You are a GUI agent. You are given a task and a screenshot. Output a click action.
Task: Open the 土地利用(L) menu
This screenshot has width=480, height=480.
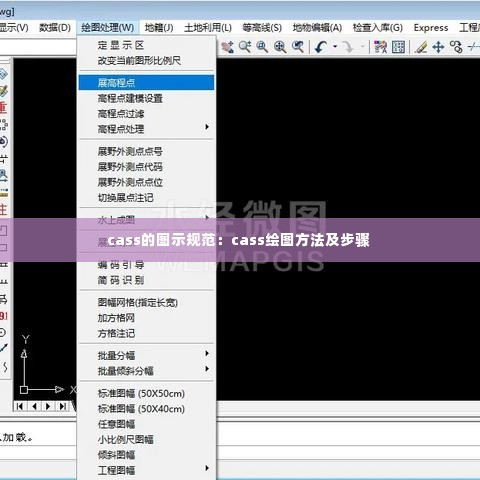(x=208, y=28)
